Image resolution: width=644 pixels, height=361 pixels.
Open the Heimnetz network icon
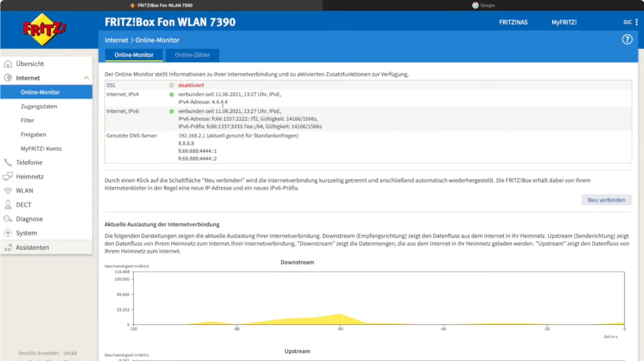[8, 176]
